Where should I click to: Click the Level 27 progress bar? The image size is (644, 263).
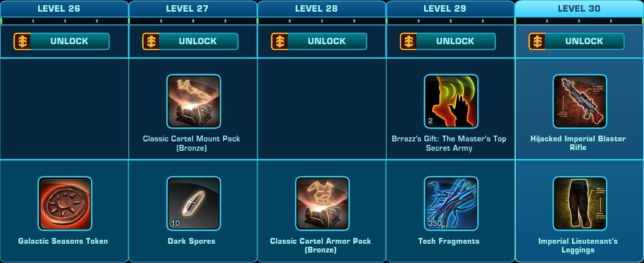[x=193, y=20]
